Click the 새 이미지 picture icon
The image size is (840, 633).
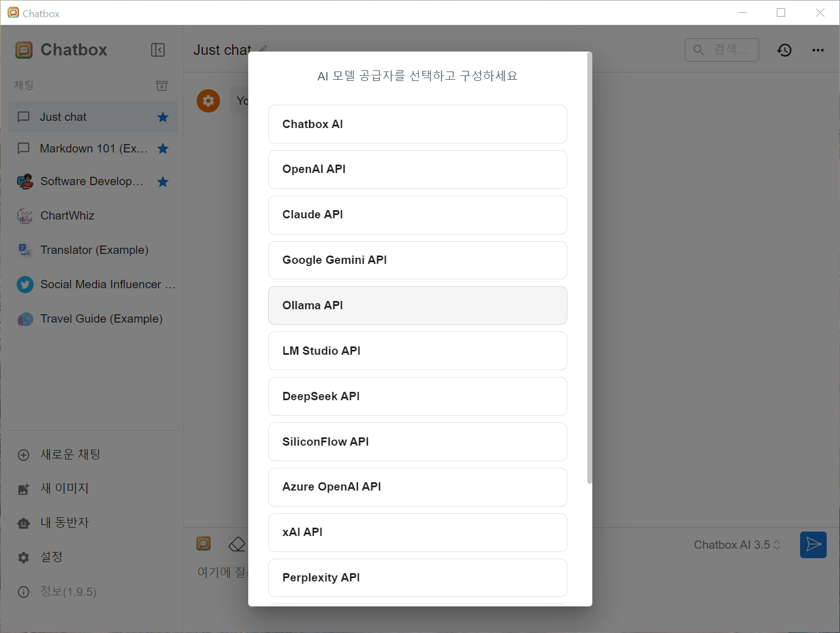tap(23, 489)
